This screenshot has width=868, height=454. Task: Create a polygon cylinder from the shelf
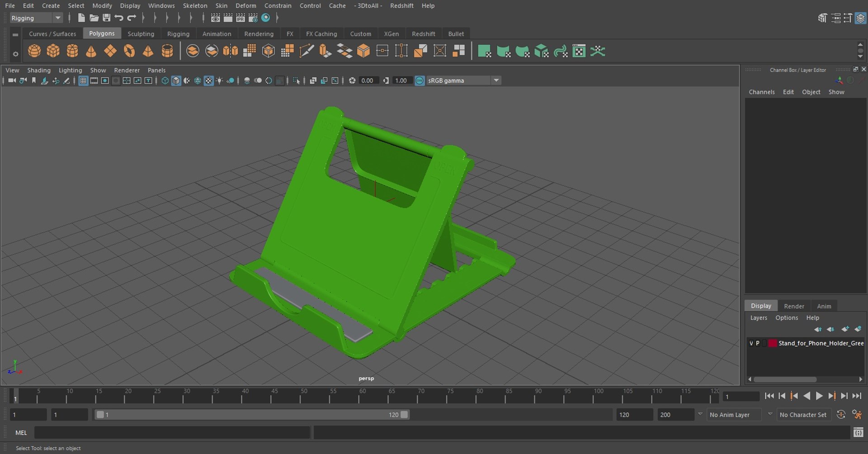coord(72,51)
